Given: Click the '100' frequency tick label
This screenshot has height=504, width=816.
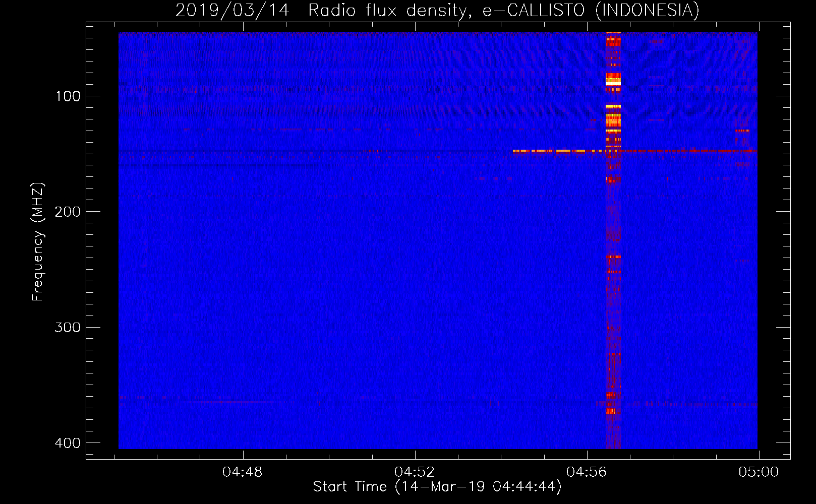Looking at the screenshot, I should tap(68, 96).
